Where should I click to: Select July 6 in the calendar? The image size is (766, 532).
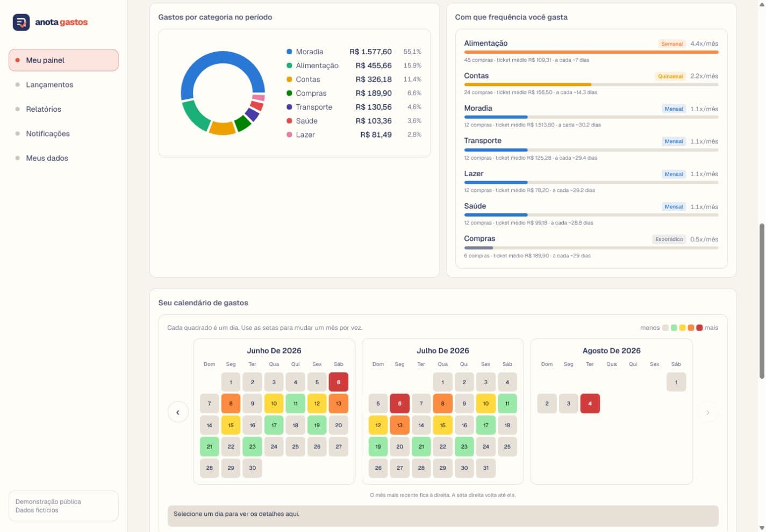click(x=400, y=404)
